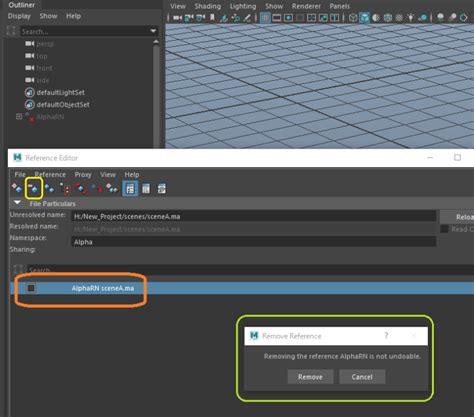This screenshot has width=474, height=417.
Task: Collapse the File Particulars section
Action: [x=17, y=203]
